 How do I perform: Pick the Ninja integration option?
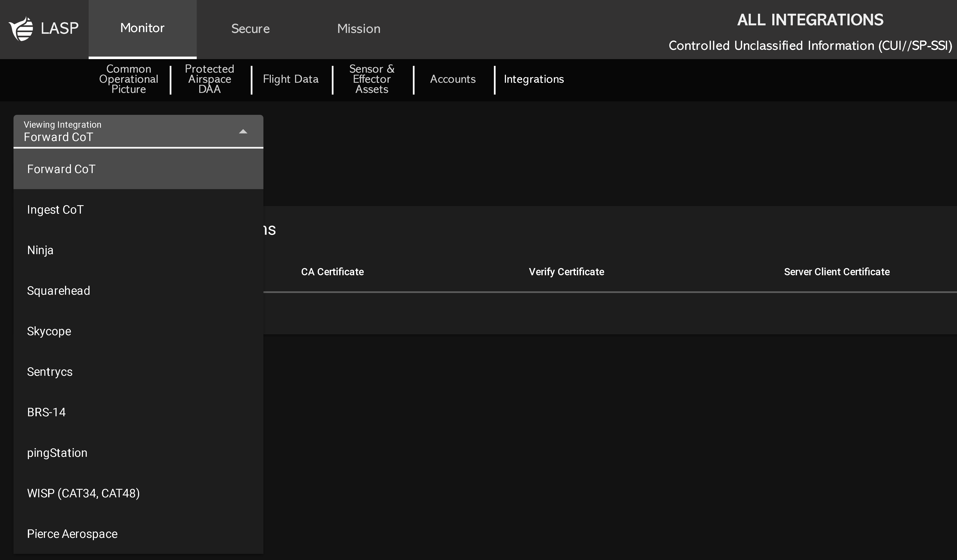138,250
